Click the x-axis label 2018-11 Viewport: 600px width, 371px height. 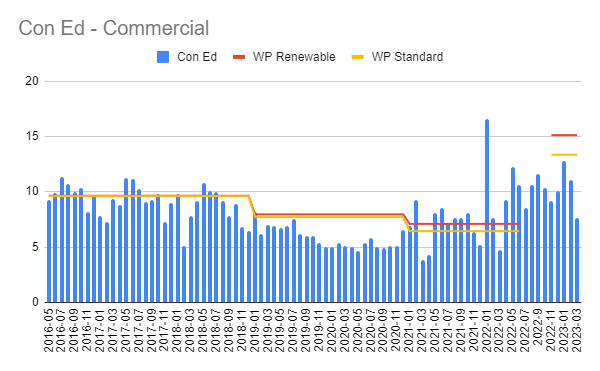[241, 330]
